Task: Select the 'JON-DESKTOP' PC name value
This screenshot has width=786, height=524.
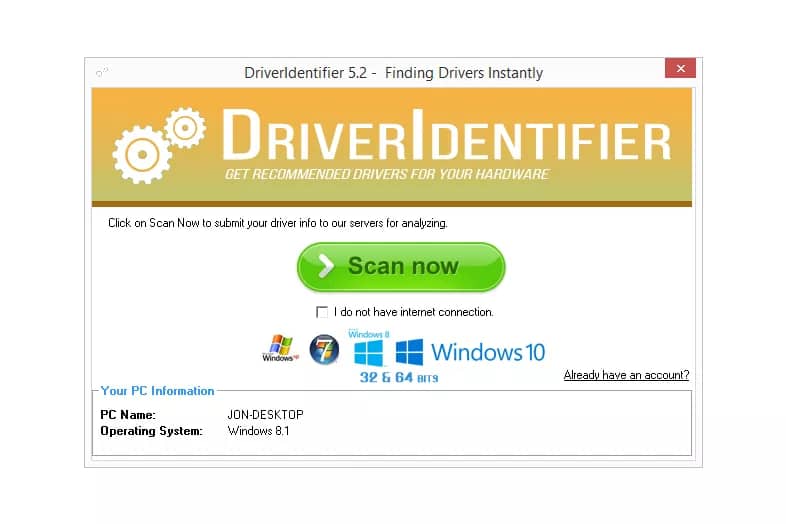Action: 266,415
